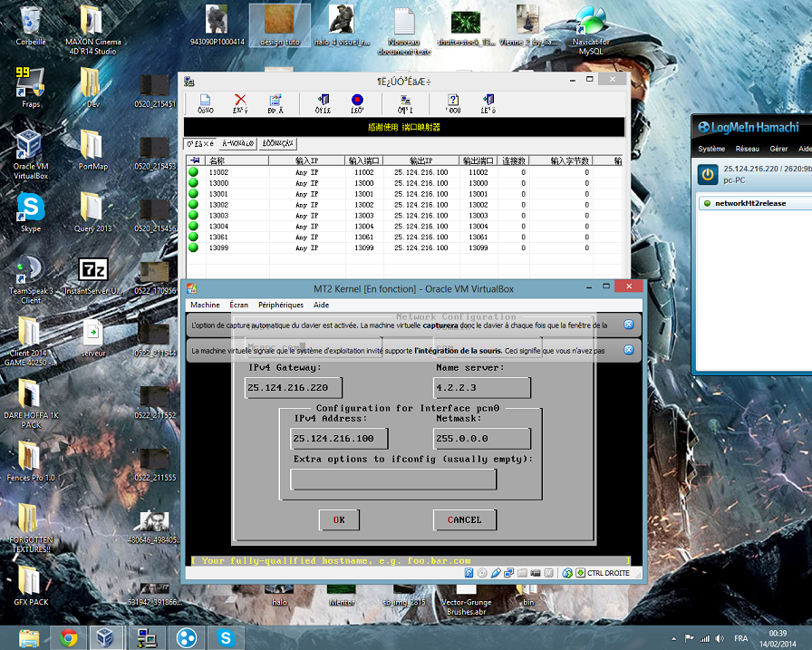Click OK in Network Configuration dialog
812x650 pixels.
(339, 519)
